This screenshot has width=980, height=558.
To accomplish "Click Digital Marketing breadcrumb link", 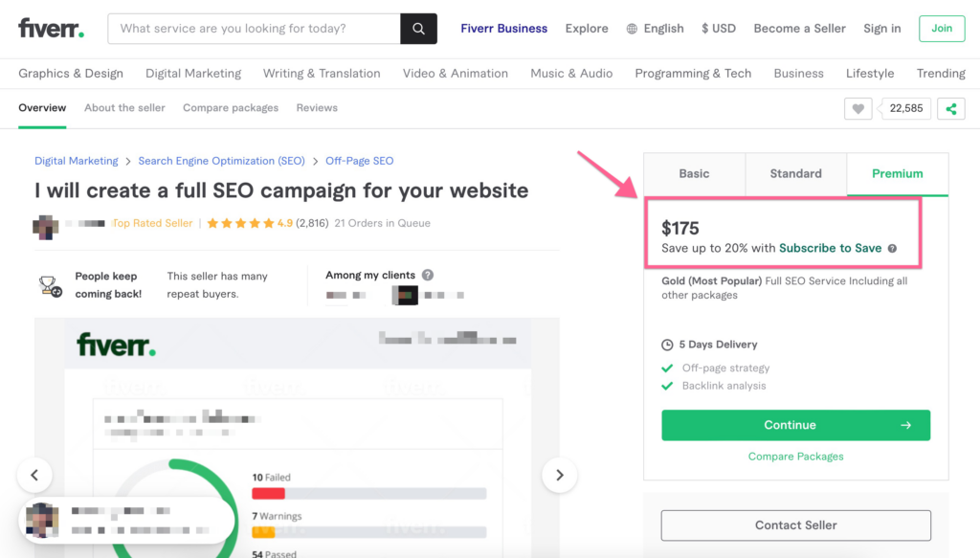I will point(77,161).
